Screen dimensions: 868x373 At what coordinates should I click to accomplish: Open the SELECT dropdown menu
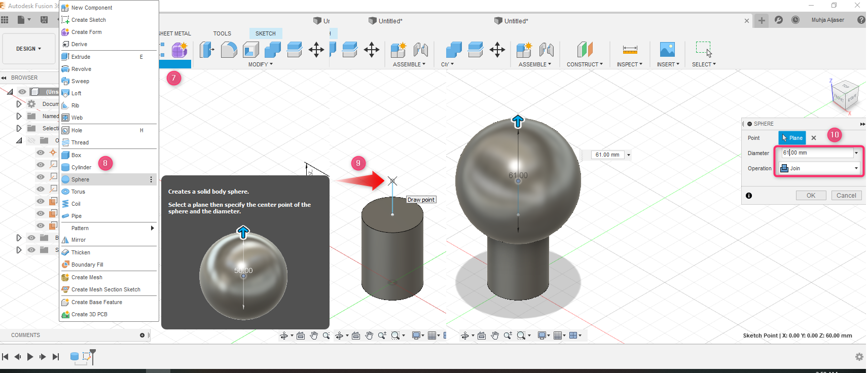click(704, 64)
